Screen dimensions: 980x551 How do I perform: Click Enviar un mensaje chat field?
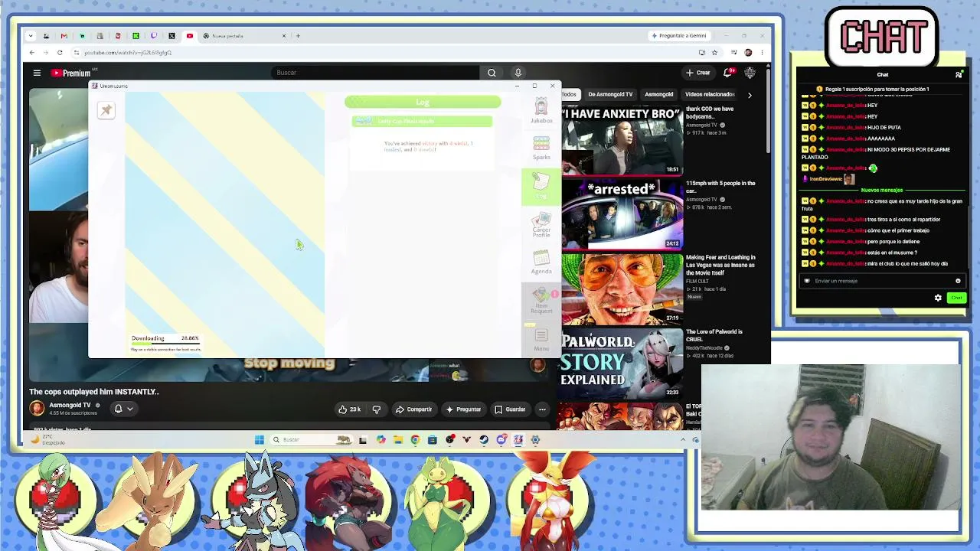click(880, 281)
